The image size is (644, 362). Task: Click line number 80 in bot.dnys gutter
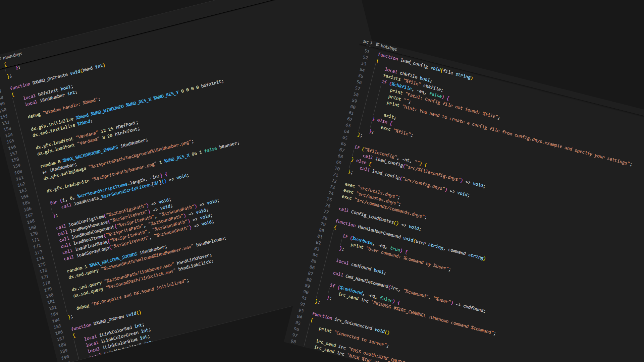321,230
